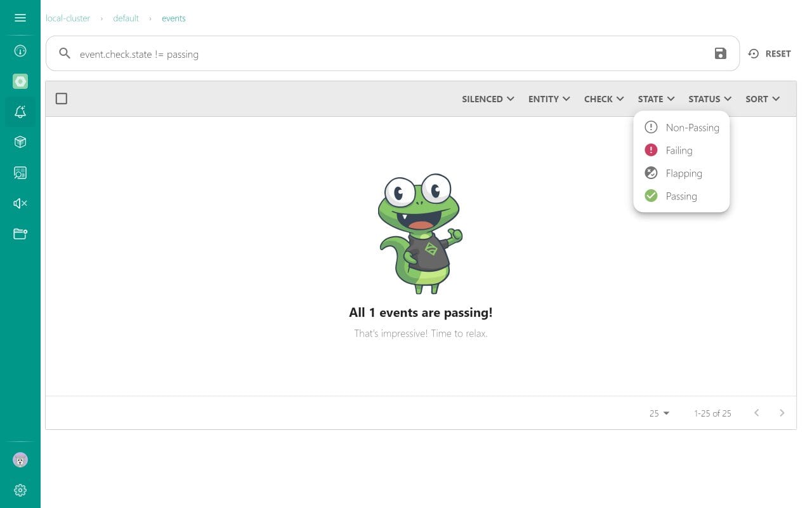Image resolution: width=812 pixels, height=508 pixels.
Task: Choose Failing from the state menu
Action: pos(679,150)
